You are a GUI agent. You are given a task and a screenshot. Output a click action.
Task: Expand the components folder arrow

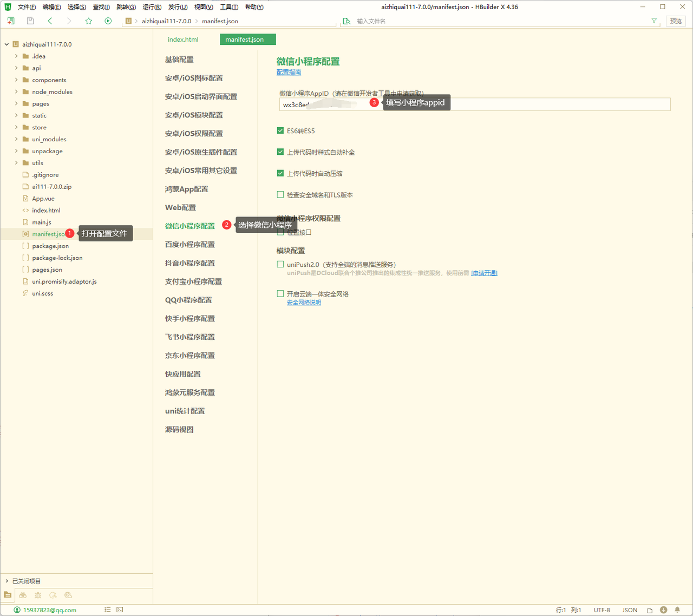point(16,80)
